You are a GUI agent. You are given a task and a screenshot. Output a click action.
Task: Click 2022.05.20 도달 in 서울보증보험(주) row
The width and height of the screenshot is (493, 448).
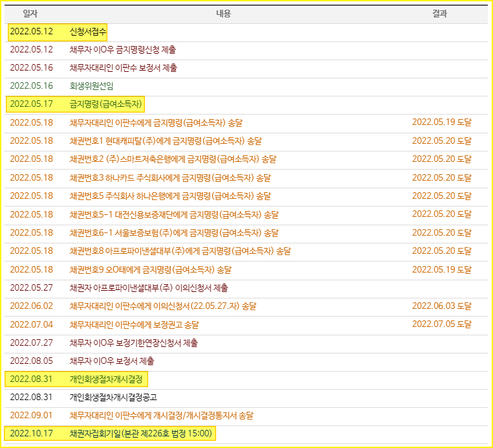[x=442, y=233]
